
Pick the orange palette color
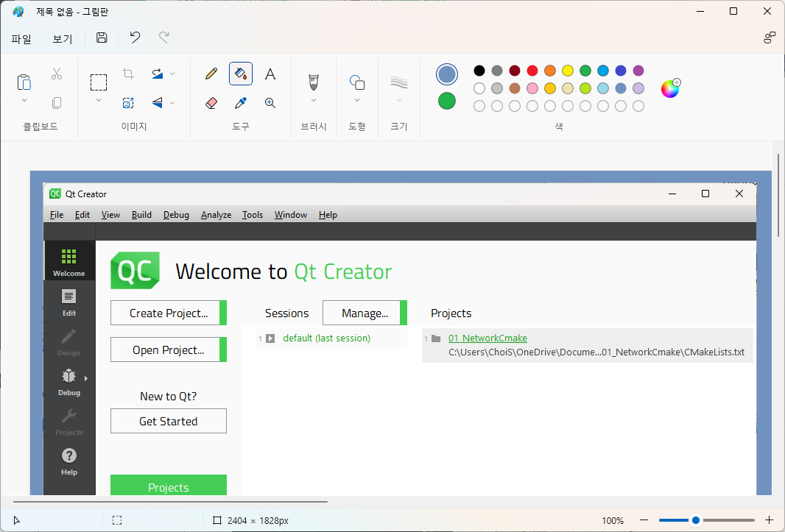550,71
